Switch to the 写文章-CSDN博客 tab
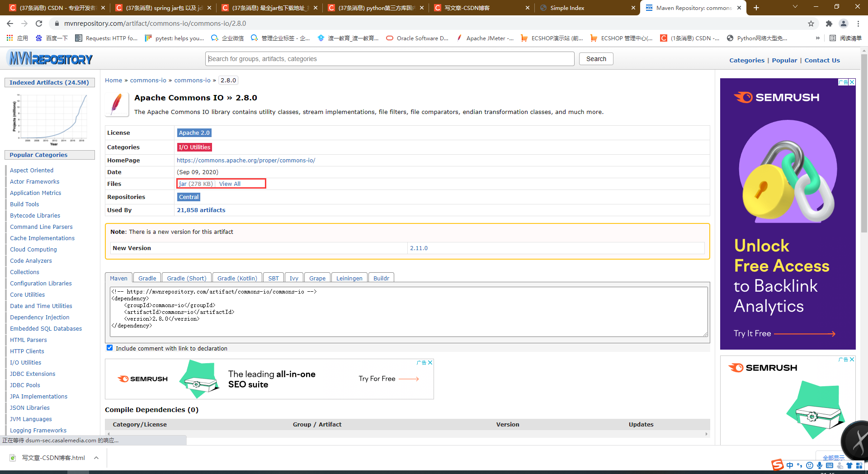Screen dimensions: 868x474 click(x=481, y=8)
